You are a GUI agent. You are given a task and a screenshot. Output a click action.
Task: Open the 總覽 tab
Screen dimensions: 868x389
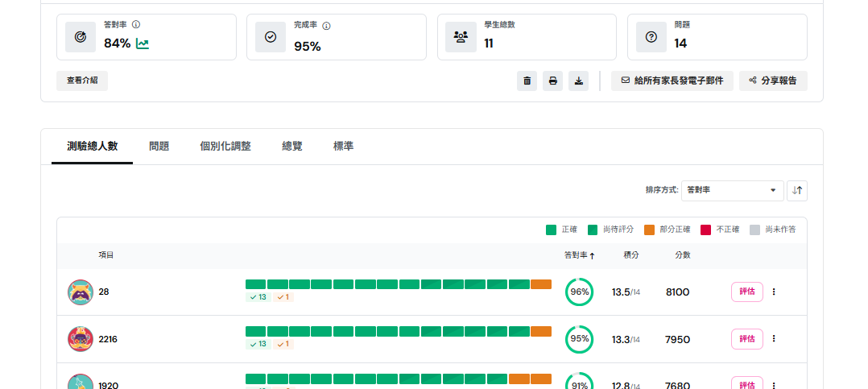click(x=292, y=147)
